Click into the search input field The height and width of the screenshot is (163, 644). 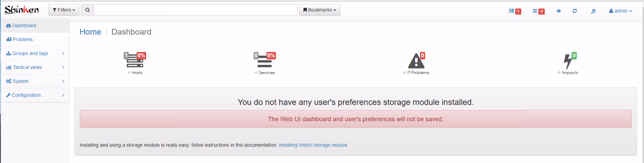click(195, 10)
